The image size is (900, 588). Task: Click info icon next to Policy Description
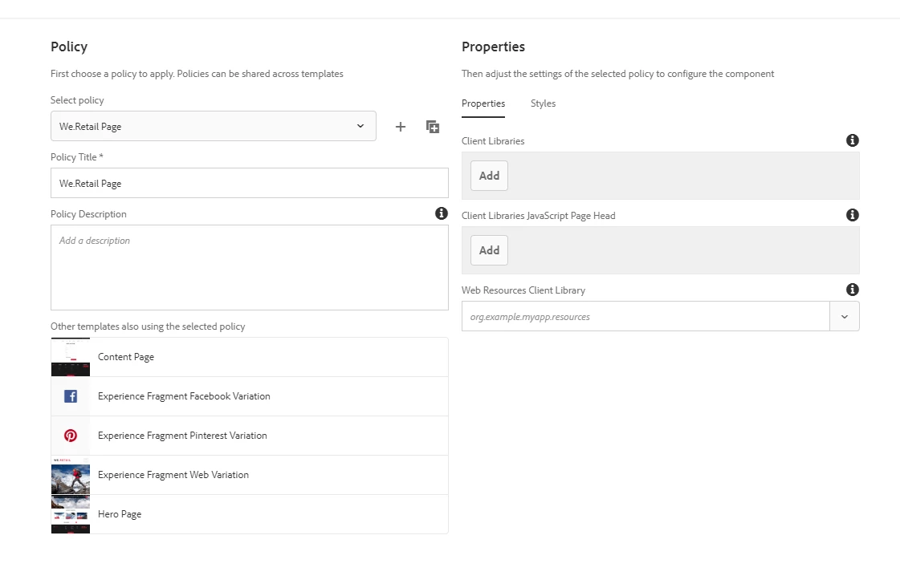click(441, 213)
